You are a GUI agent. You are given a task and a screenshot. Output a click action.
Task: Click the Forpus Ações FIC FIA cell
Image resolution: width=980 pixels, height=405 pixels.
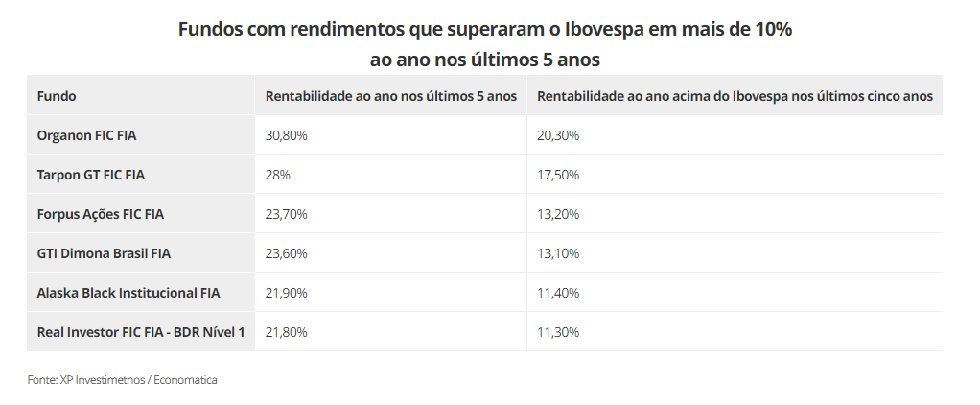(100, 214)
